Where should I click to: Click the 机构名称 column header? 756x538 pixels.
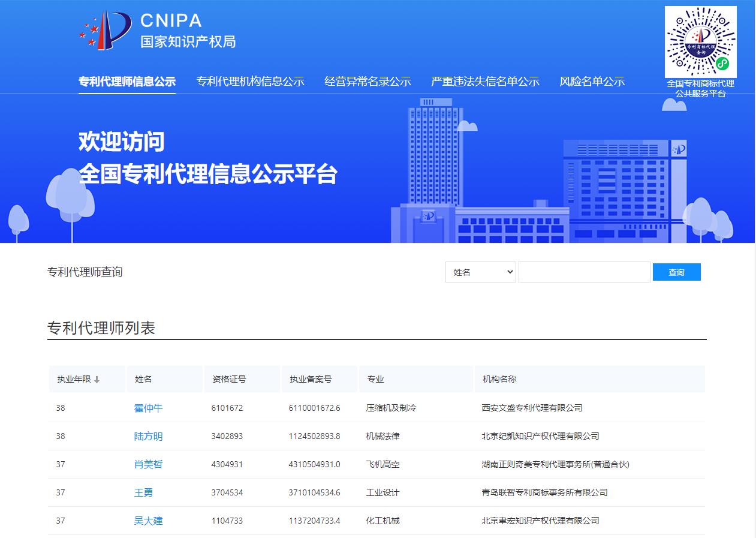pos(499,379)
